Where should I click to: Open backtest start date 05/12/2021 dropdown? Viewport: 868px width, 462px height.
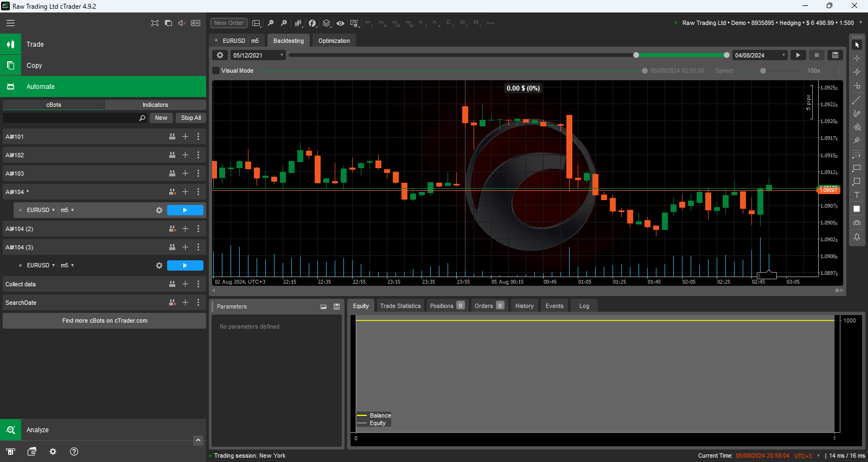click(x=258, y=55)
